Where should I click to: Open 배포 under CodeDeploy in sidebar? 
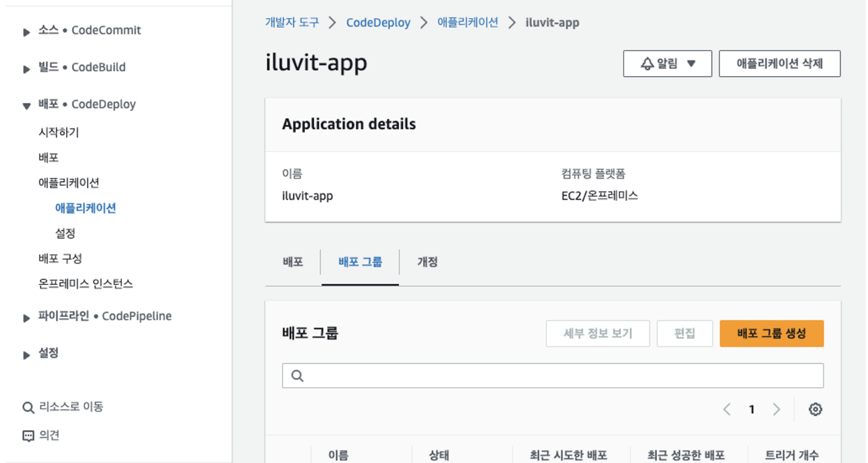click(49, 157)
